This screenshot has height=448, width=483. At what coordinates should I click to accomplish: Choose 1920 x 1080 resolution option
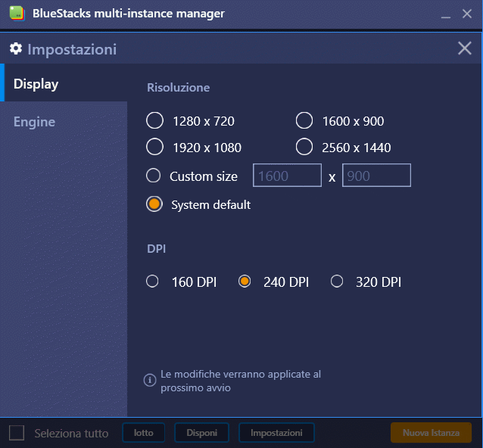coord(154,147)
